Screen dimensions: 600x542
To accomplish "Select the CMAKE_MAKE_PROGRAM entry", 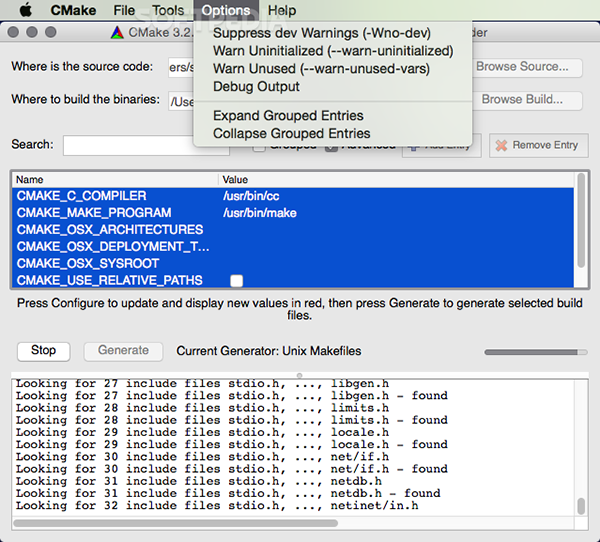I will 94,213.
